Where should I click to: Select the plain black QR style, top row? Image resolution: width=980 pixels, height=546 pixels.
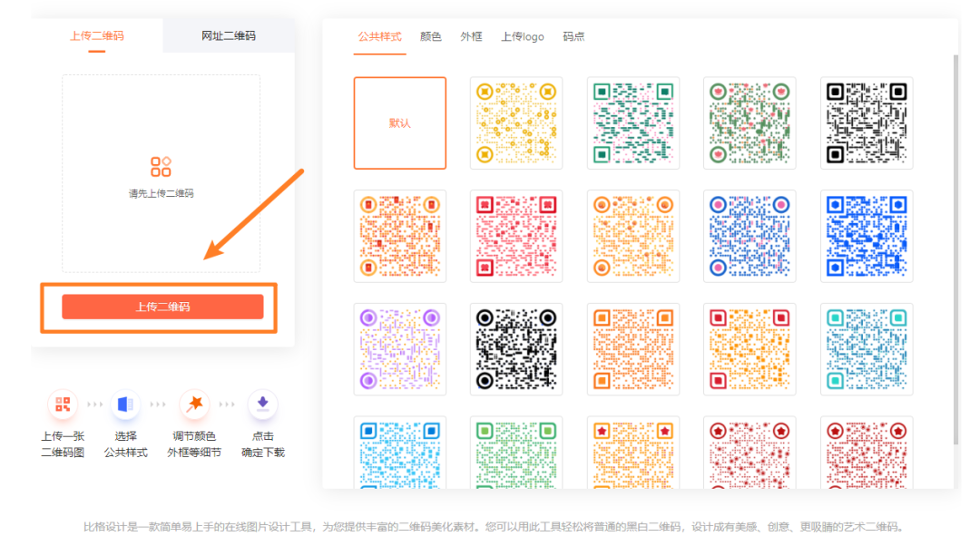[867, 123]
